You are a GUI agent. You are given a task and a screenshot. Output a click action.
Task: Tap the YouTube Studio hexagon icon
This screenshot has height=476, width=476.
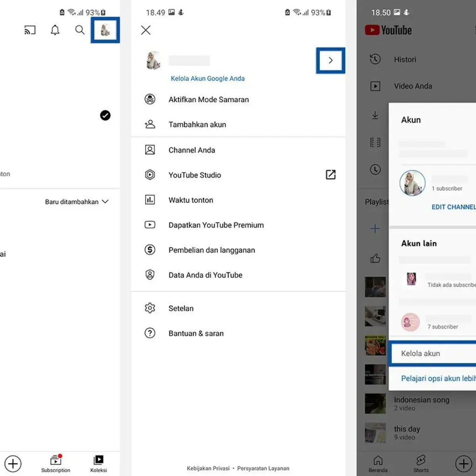(150, 175)
